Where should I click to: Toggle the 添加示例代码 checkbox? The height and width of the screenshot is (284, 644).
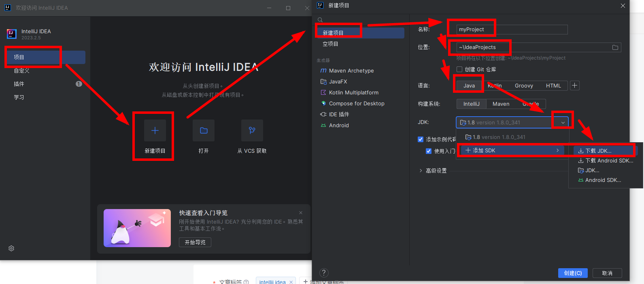click(421, 139)
